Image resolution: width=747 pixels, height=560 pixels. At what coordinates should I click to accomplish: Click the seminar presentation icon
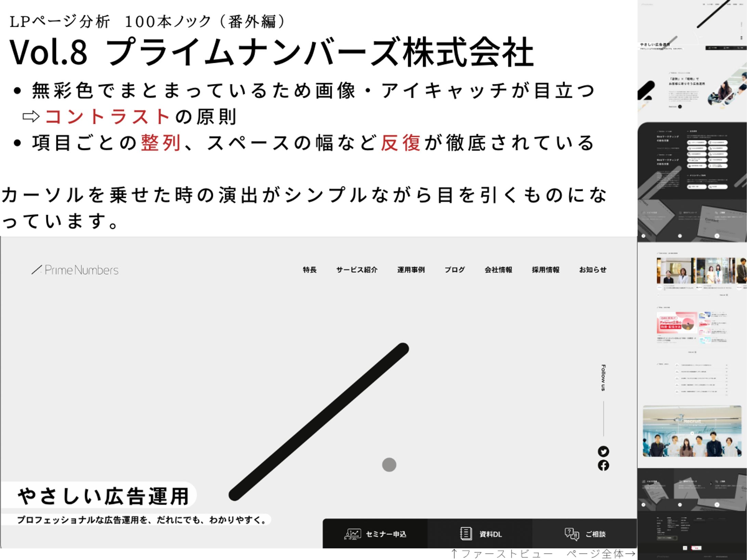[x=352, y=534]
